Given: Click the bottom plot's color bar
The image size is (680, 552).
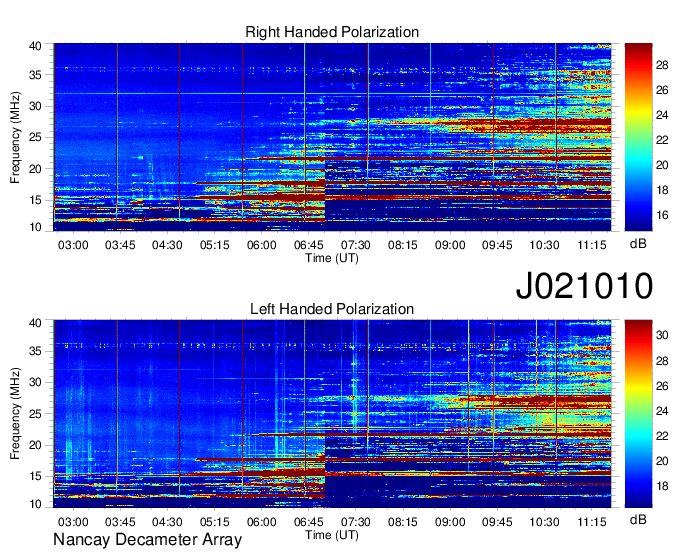Looking at the screenshot, I should (638, 414).
